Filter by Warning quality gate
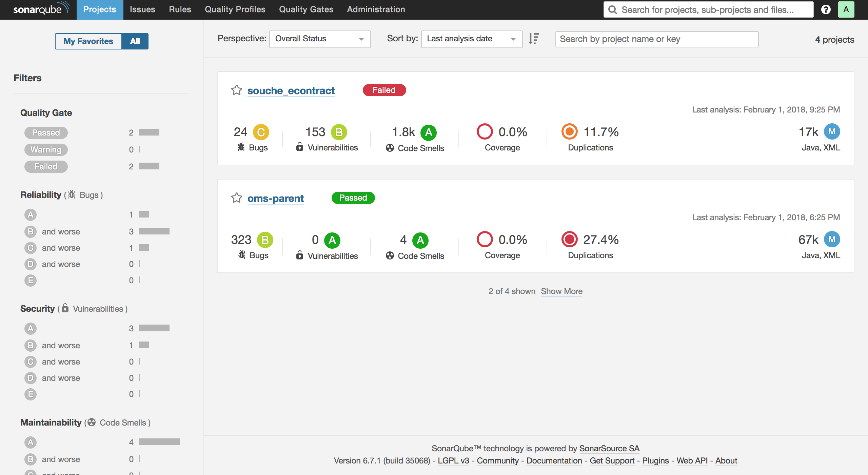 point(46,149)
